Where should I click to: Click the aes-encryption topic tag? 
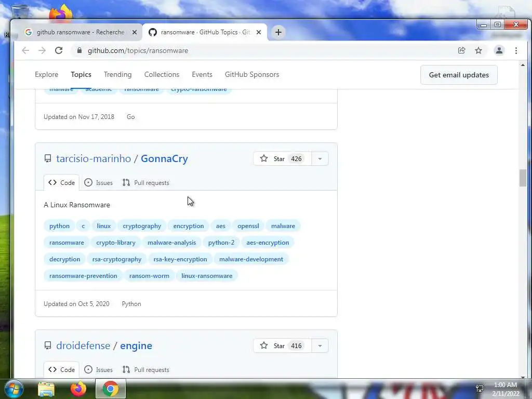[x=268, y=243]
